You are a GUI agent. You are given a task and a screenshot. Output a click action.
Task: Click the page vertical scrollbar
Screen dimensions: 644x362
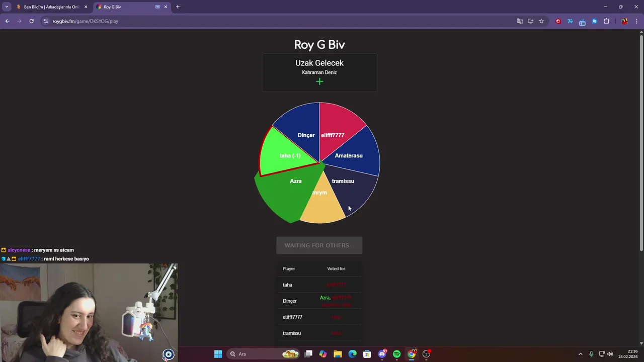pyautogui.click(x=641, y=143)
